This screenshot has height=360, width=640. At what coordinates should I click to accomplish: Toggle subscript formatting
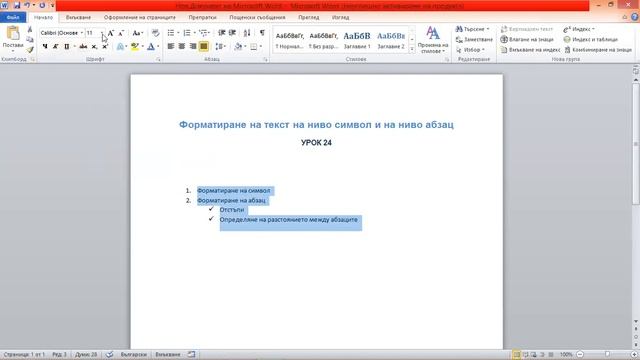(94, 47)
